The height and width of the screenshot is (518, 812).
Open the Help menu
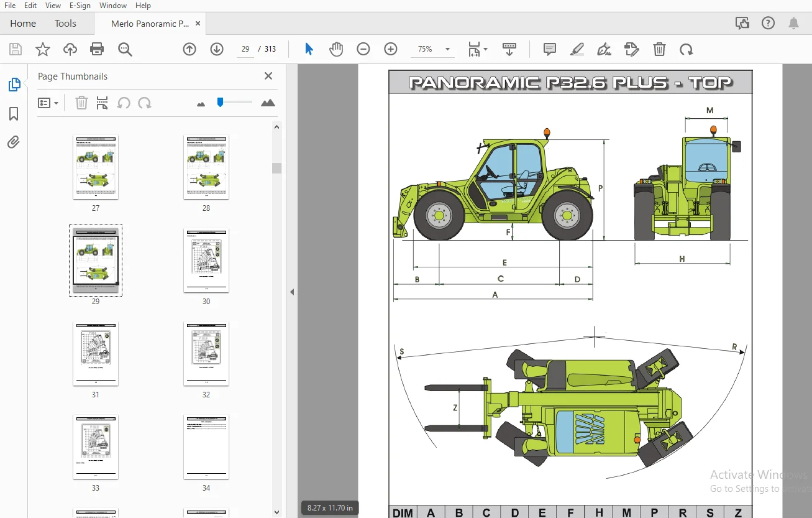[143, 5]
